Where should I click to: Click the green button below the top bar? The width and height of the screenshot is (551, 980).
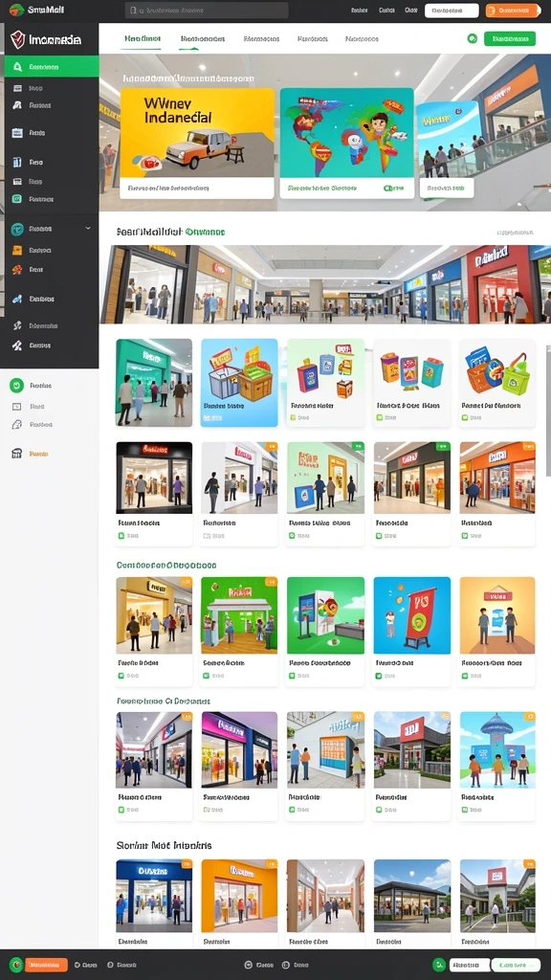[x=510, y=38]
